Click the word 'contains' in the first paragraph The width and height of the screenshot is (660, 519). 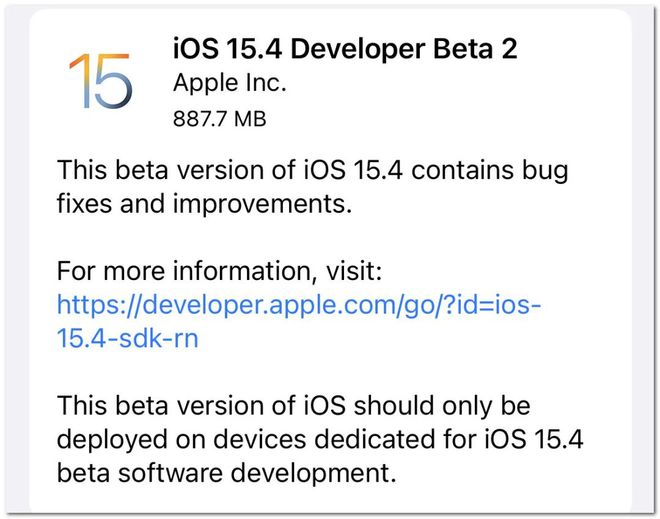coord(463,170)
